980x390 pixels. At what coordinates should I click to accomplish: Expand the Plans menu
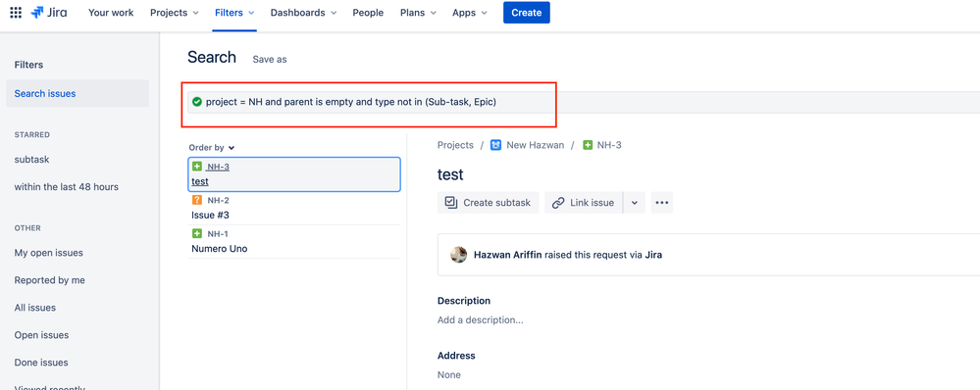(x=418, y=13)
